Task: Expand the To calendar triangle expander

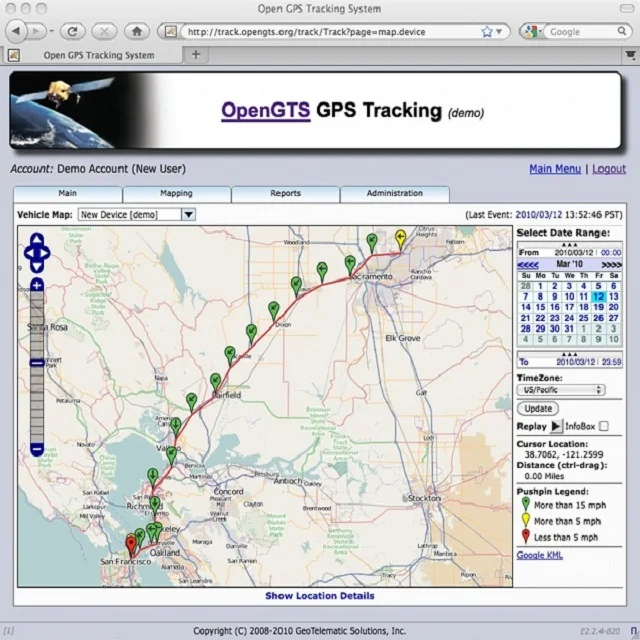Action: pyautogui.click(x=569, y=354)
